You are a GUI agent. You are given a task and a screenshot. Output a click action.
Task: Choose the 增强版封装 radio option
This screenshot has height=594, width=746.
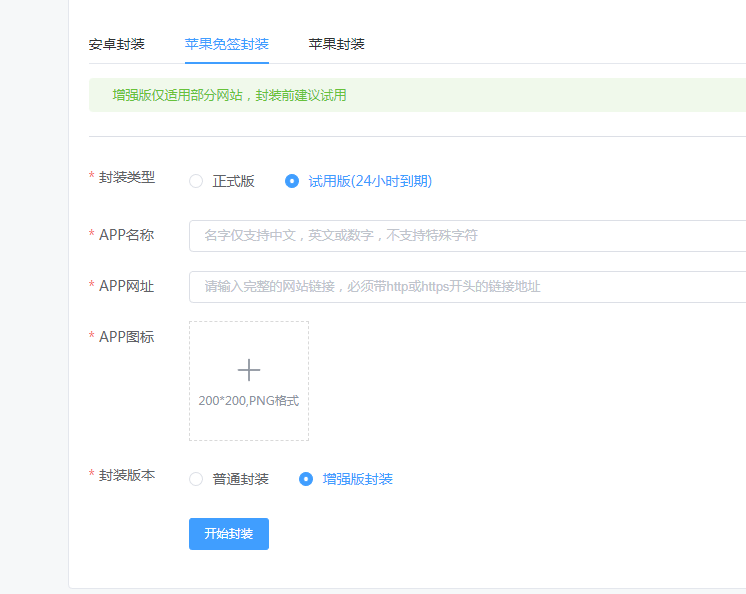point(306,479)
